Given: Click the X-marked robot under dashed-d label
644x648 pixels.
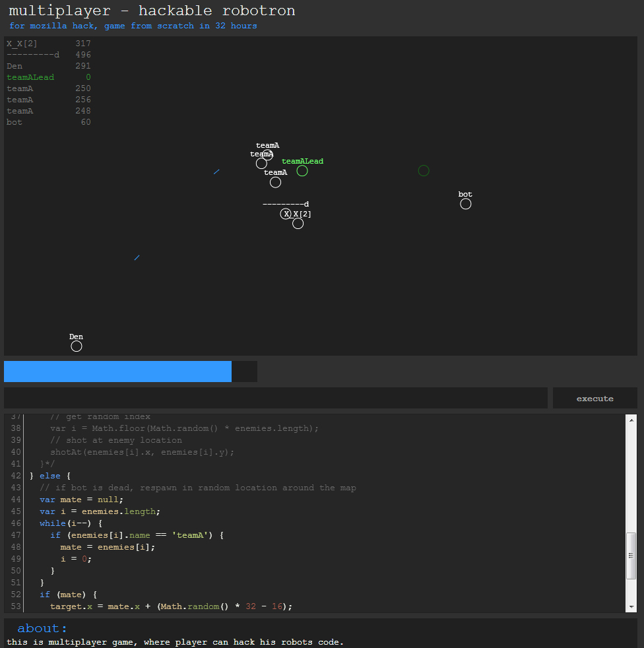Looking at the screenshot, I should click(x=286, y=214).
